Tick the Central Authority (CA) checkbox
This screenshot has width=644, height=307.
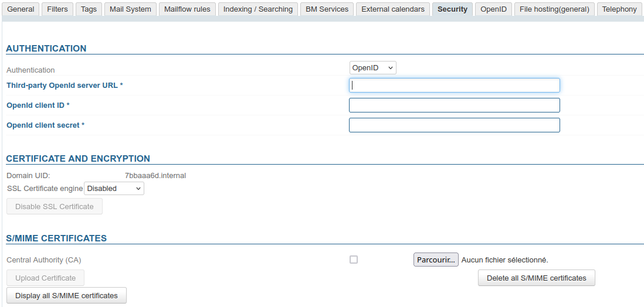[354, 260]
